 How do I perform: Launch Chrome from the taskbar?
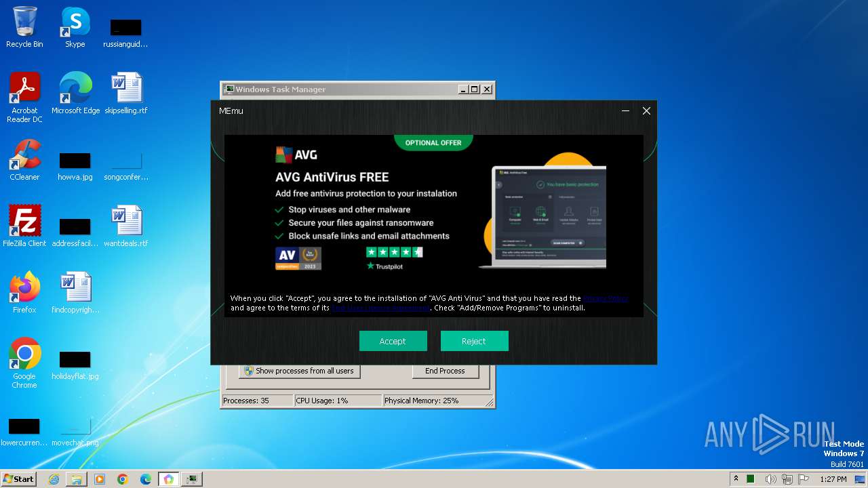pos(123,479)
